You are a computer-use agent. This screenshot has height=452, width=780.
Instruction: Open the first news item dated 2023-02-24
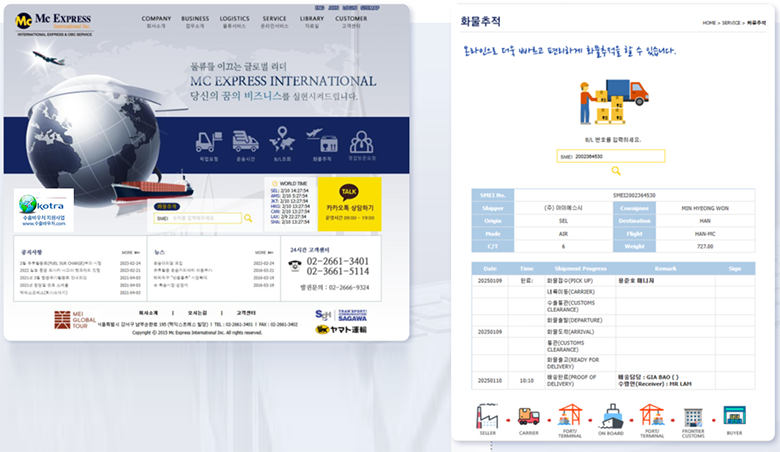click(x=168, y=263)
